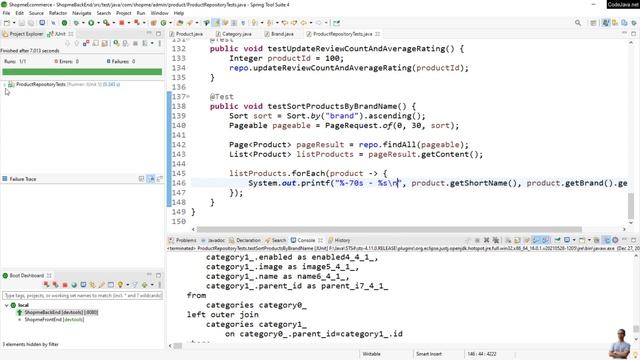Open the Run button dropdown arrow

98,23
